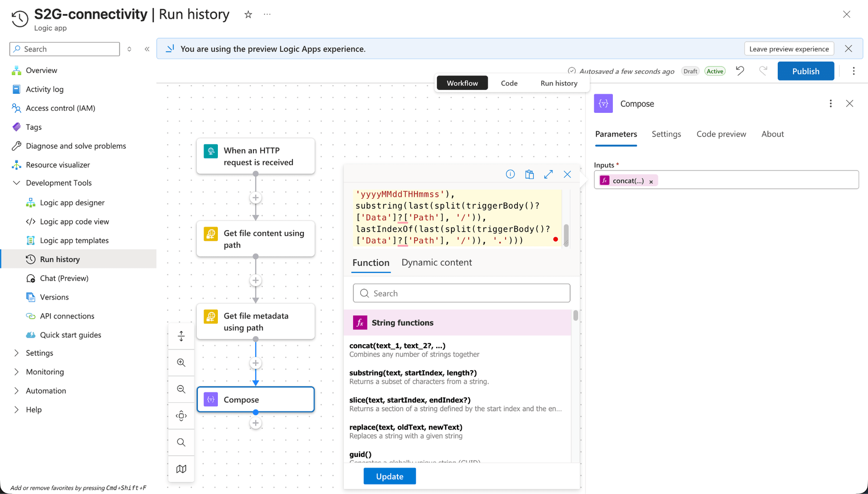Screen dimensions: 868x494
Task: Switch to Dynamic content tab
Action: pyautogui.click(x=437, y=262)
